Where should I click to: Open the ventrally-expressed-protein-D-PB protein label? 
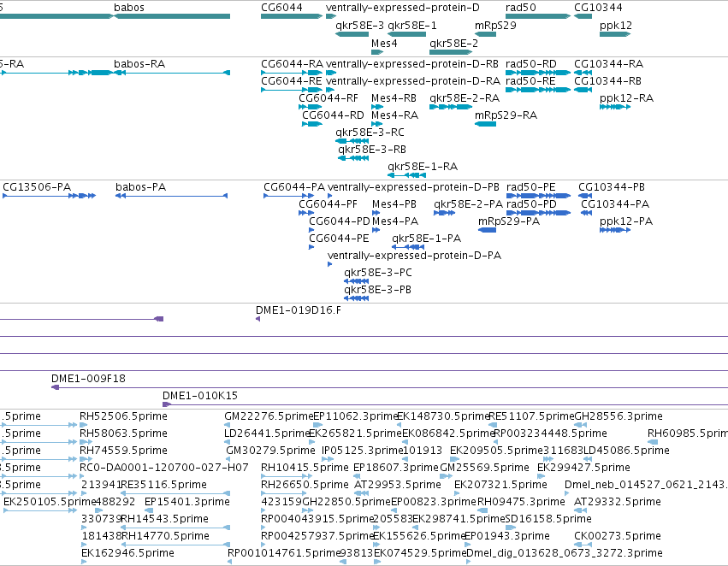tap(413, 187)
